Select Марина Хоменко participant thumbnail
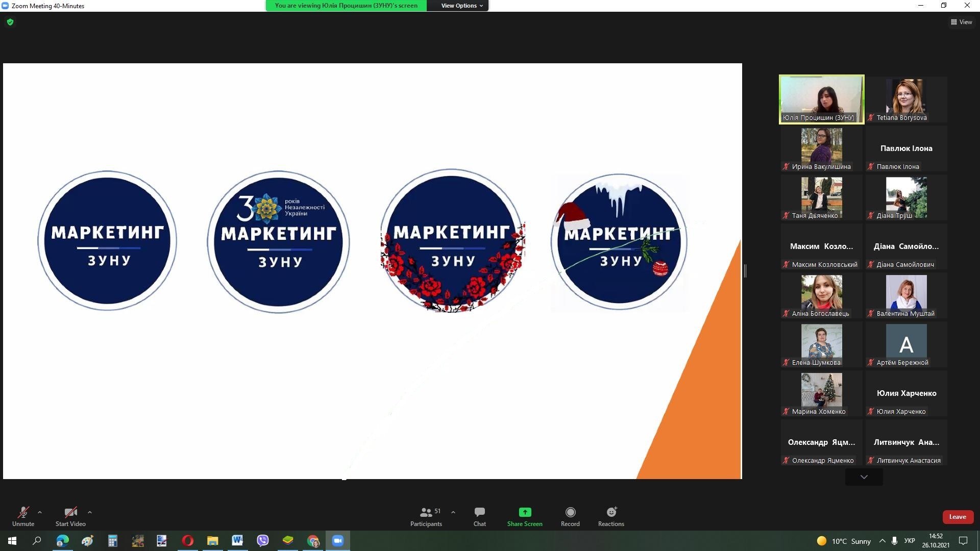The height and width of the screenshot is (551, 980). 821,393
